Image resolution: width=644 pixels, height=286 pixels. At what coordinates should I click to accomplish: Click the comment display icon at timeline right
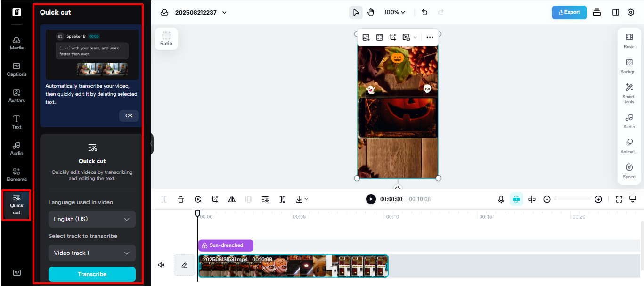click(x=633, y=199)
